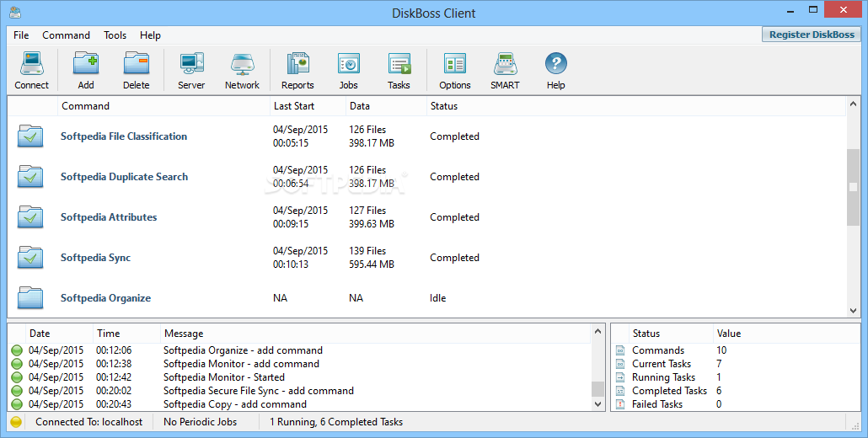Click the yellow connection status indicator

point(16,422)
